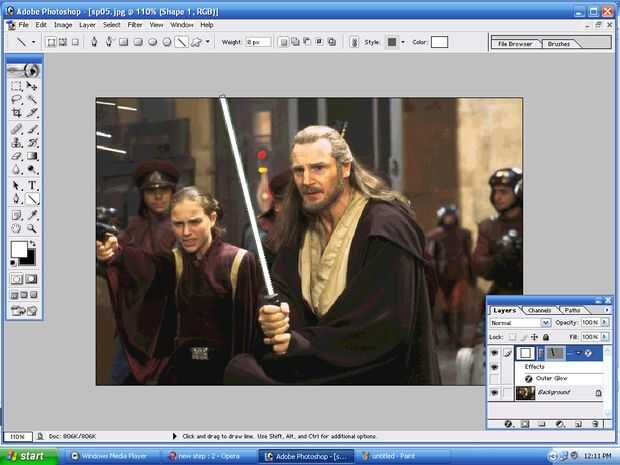This screenshot has height=465, width=620.
Task: Hide the Effects visibility eye
Action: (494, 367)
